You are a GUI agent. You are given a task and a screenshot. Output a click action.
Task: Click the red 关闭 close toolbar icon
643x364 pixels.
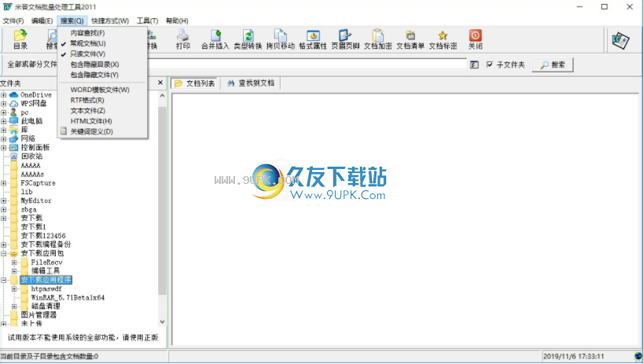[476, 39]
